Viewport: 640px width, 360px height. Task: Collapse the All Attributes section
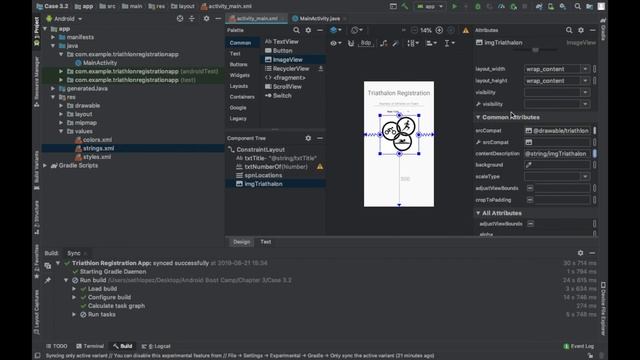(x=478, y=213)
